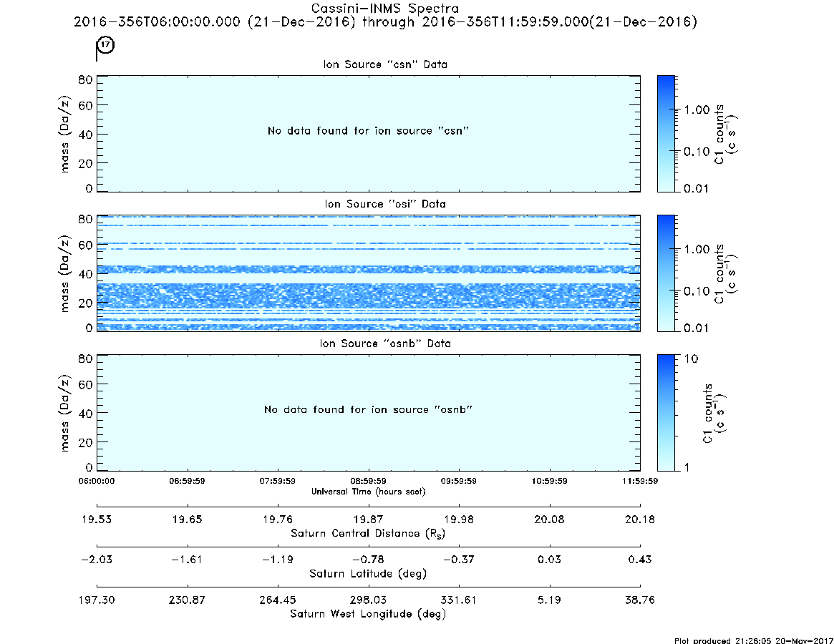Image resolution: width=834 pixels, height=644 pixels.
Task: Click the 08:59:59 time axis label
Action: click(368, 481)
